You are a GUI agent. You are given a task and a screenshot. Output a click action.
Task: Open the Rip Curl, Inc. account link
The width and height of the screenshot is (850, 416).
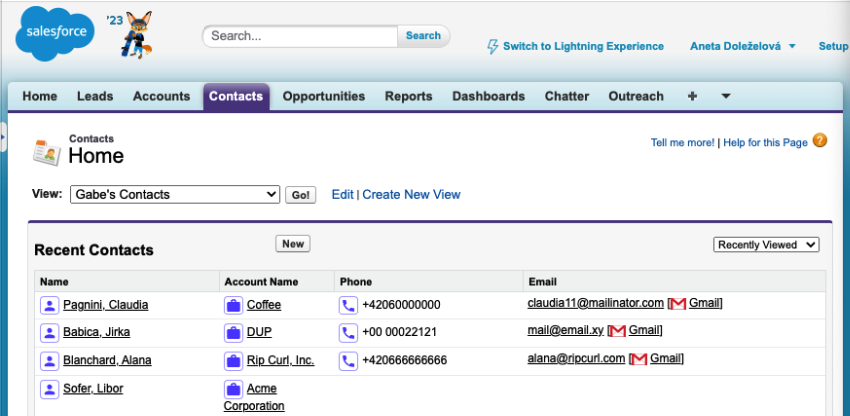coord(281,360)
